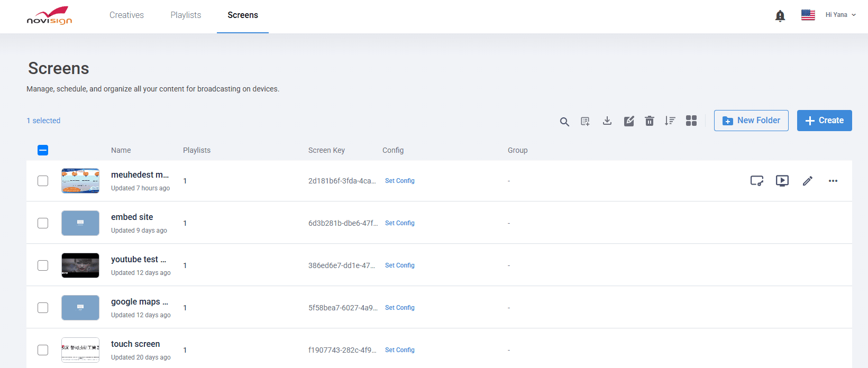Click the bulk edit icon in toolbar
868x368 pixels.
629,121
